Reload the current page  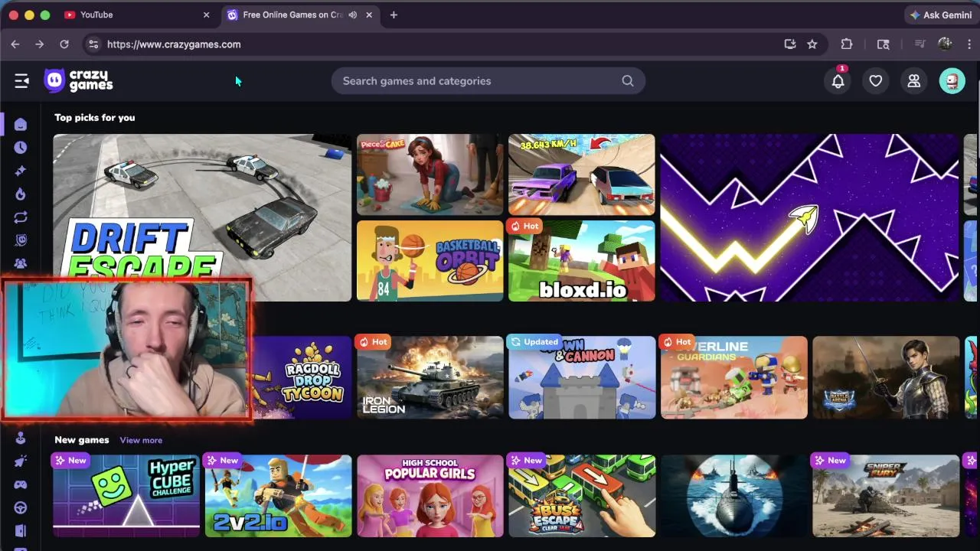pyautogui.click(x=64, y=44)
